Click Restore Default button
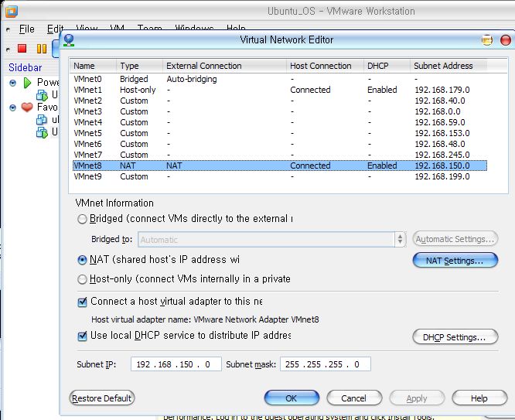 pos(102,398)
